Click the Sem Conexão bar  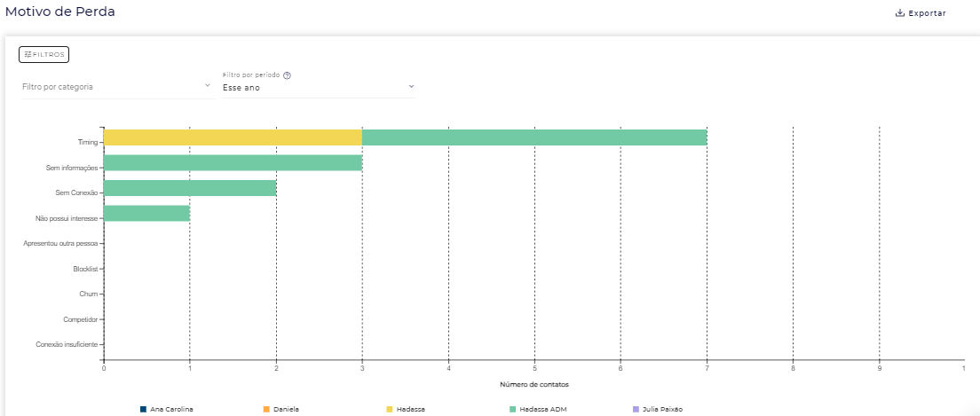(x=190, y=188)
